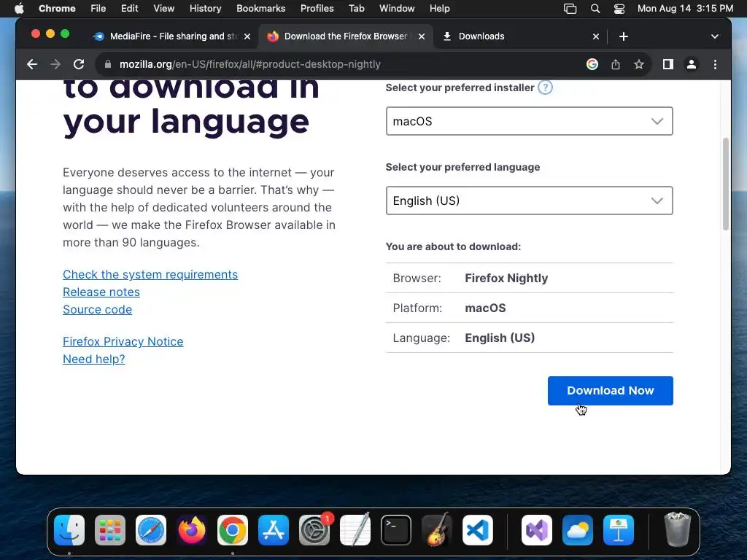Open Launchpad from the Dock
Screen dimensions: 747x560
(110, 530)
